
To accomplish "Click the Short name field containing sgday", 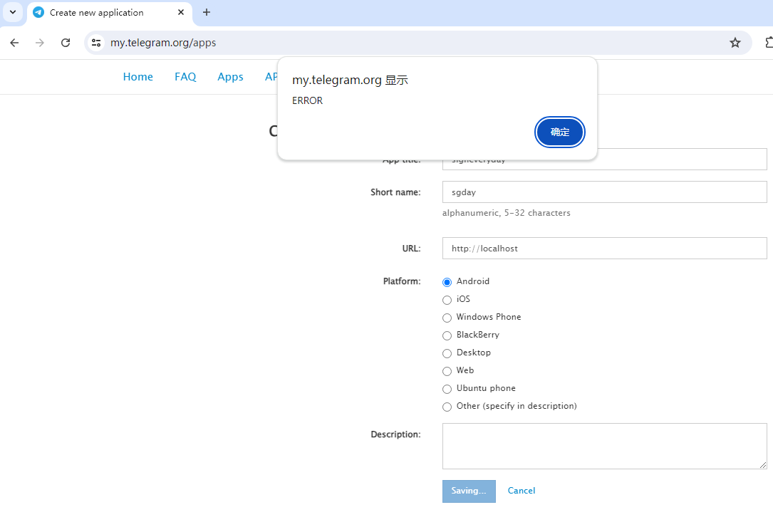I will [604, 192].
